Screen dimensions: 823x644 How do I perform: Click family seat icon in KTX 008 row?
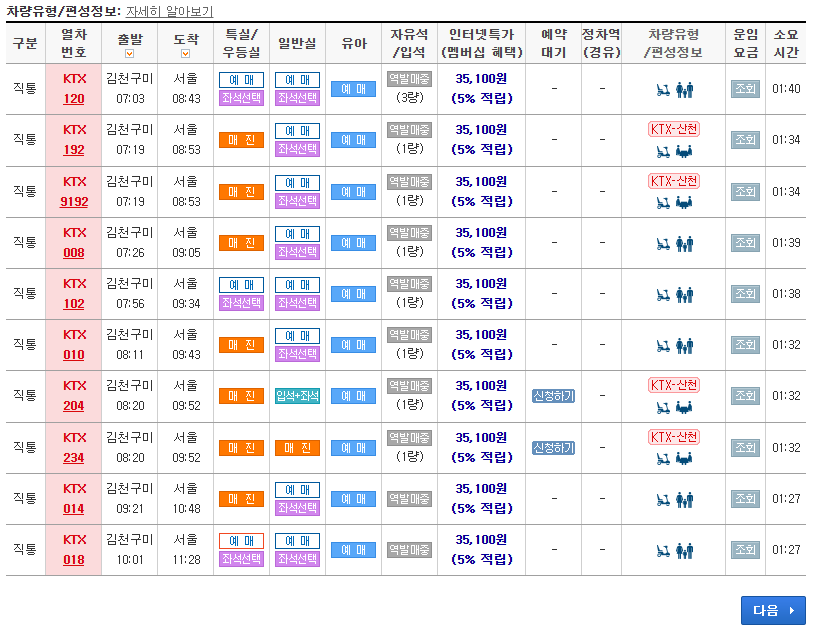pyautogui.click(x=684, y=244)
